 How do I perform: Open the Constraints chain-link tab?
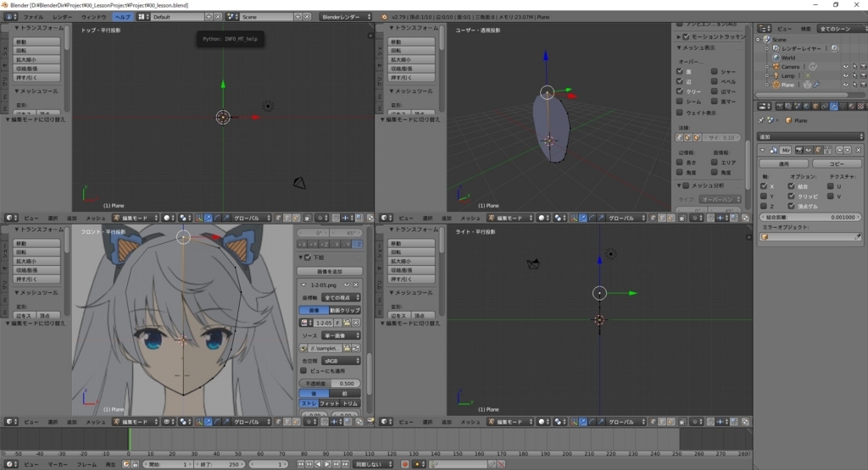click(x=824, y=106)
